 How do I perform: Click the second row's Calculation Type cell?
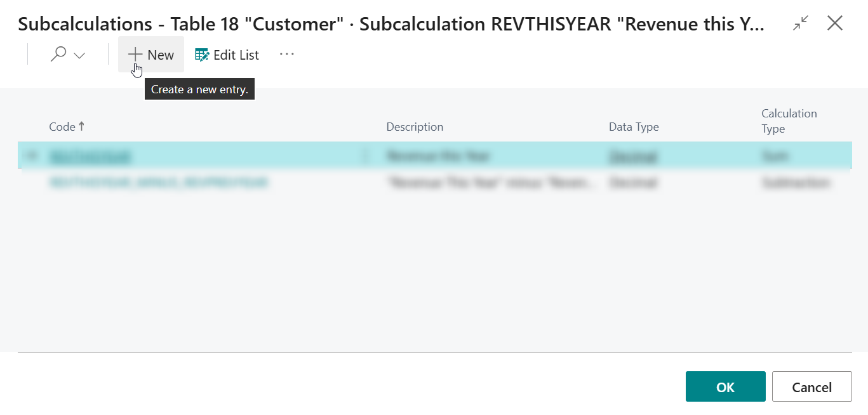click(796, 183)
